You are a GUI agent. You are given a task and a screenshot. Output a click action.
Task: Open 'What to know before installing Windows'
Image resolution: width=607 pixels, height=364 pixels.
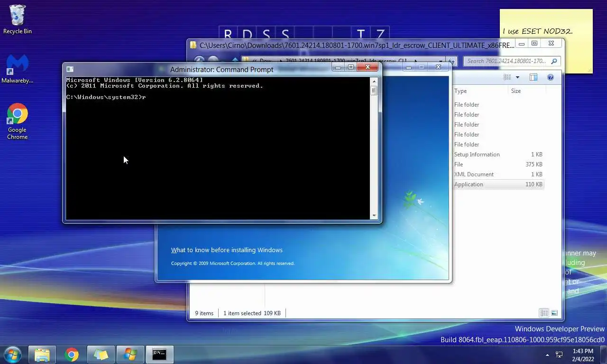tap(227, 250)
